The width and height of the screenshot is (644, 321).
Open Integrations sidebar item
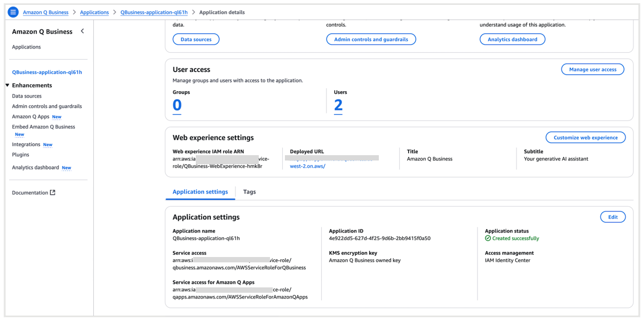tap(26, 145)
